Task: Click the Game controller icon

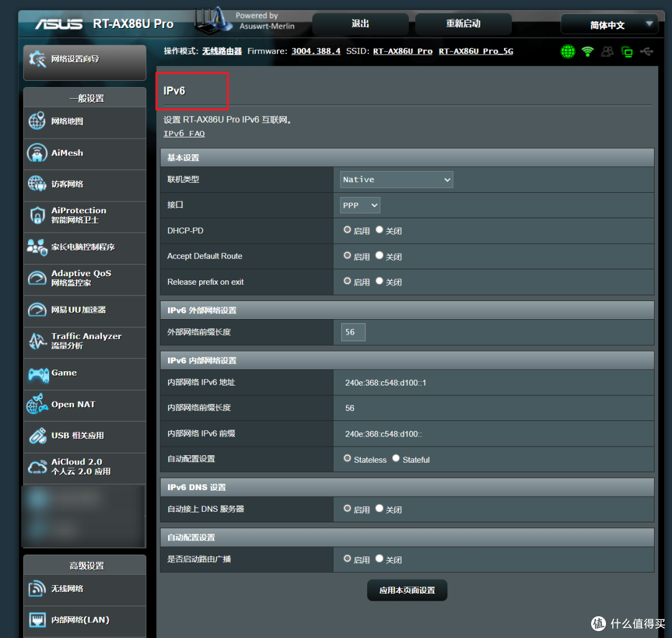Action: [39, 374]
